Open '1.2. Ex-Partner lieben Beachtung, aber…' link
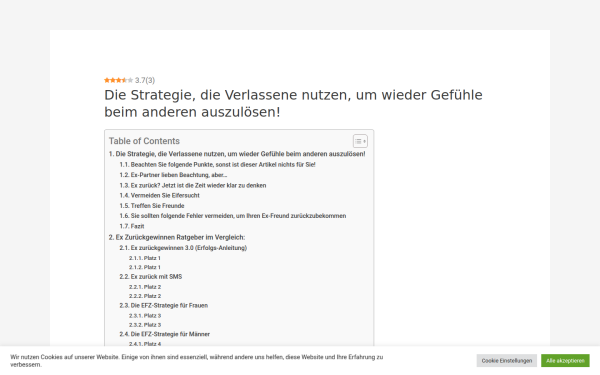Image resolution: width=600 pixels, height=375 pixels. click(x=173, y=175)
